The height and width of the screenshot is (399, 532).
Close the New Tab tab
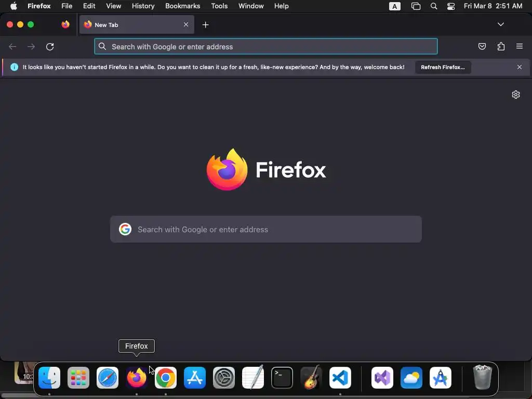pyautogui.click(x=186, y=24)
